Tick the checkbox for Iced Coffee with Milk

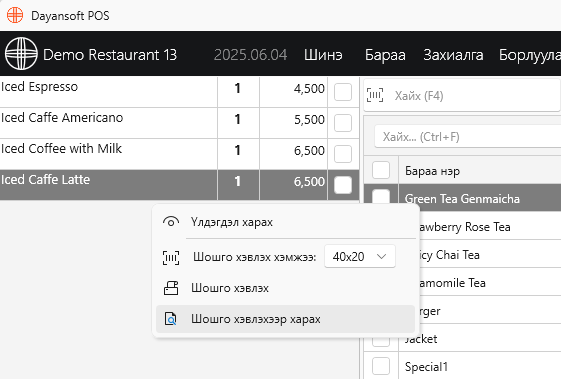pos(342,154)
